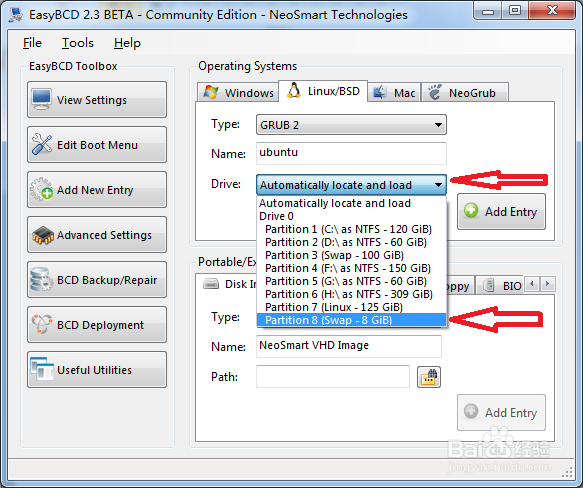Click the gear-plus icon on Add New Entry

[42, 189]
